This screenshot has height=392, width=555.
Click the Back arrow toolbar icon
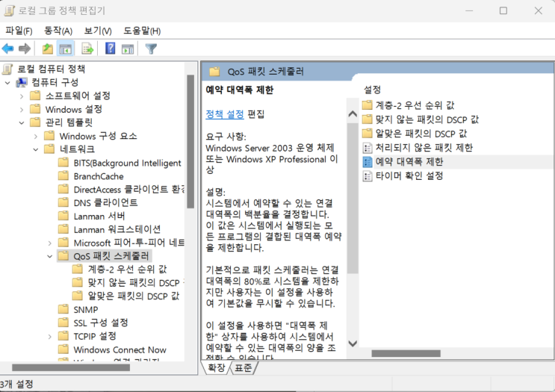pos(7,49)
